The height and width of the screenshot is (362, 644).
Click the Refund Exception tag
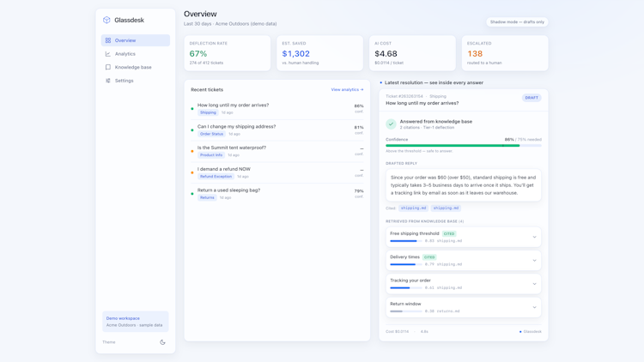tap(216, 177)
